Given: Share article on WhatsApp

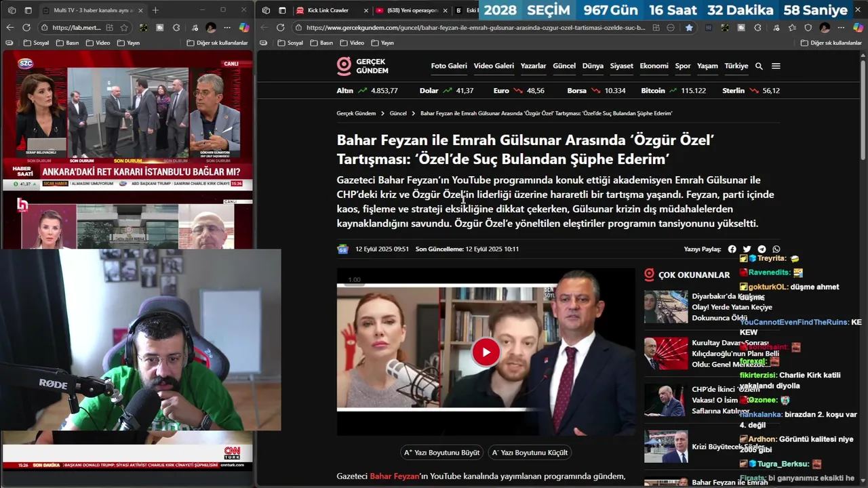Looking at the screenshot, I should pos(776,249).
